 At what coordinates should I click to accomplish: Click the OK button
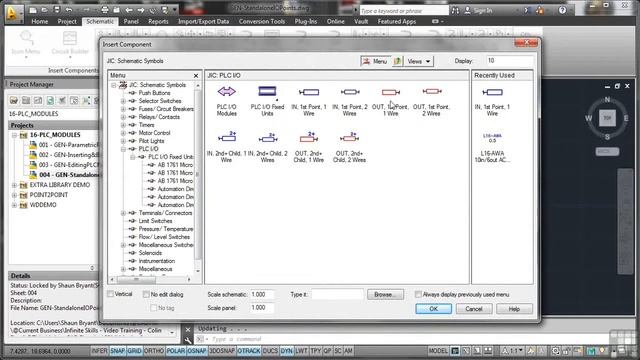click(433, 309)
